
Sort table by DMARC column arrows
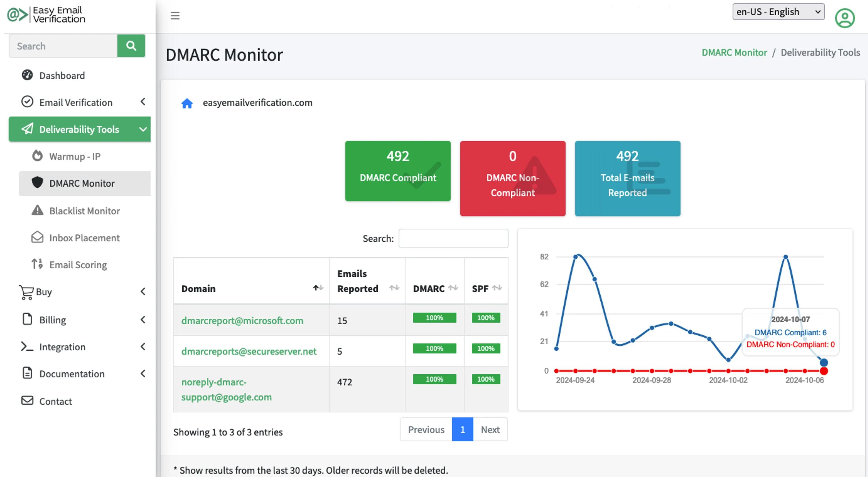click(x=453, y=288)
